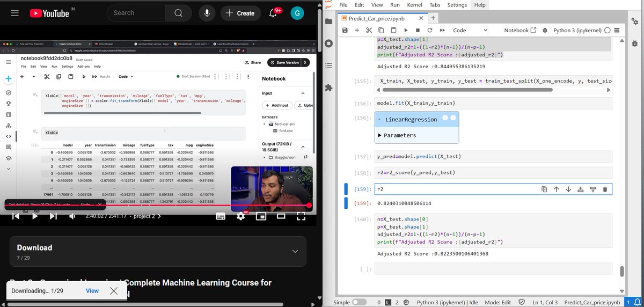
Task: Open the Edit menu in JupyterLab
Action: 360,5
